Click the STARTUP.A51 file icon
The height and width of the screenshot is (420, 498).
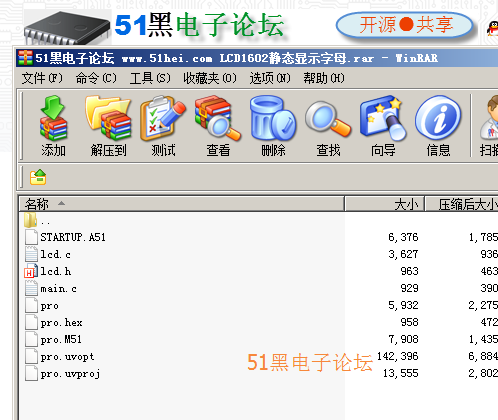pyautogui.click(x=31, y=237)
